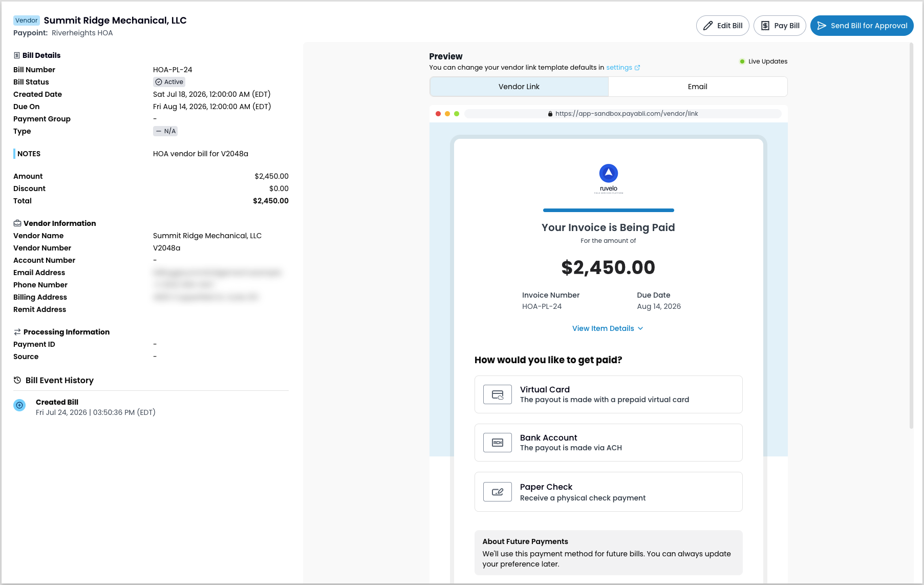
Task: Click the Riverheights HOA paypoint text
Action: pyautogui.click(x=82, y=33)
